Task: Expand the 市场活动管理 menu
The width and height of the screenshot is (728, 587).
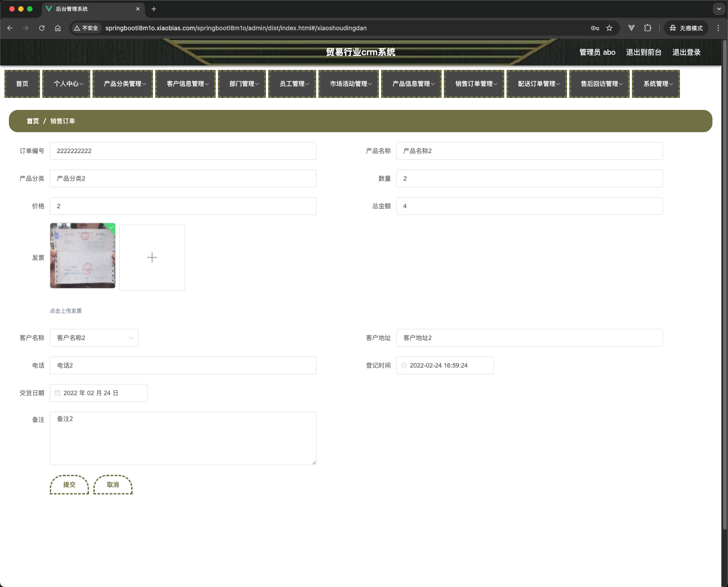Action: pyautogui.click(x=349, y=84)
